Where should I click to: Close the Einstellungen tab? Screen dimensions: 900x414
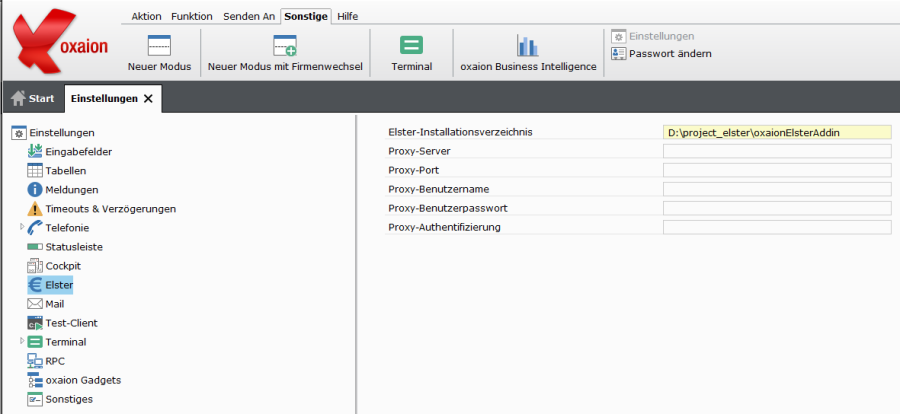click(x=148, y=99)
